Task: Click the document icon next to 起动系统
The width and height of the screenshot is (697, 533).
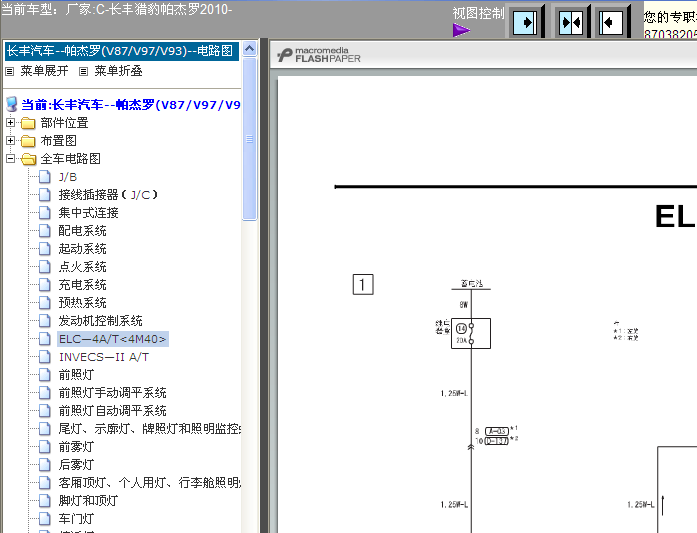Action: tap(44, 248)
